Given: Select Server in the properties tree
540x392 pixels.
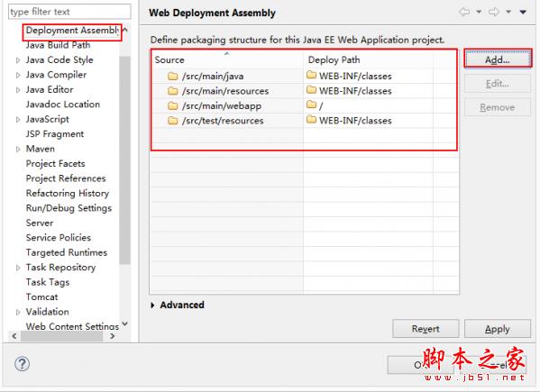Looking at the screenshot, I should click(x=40, y=223).
